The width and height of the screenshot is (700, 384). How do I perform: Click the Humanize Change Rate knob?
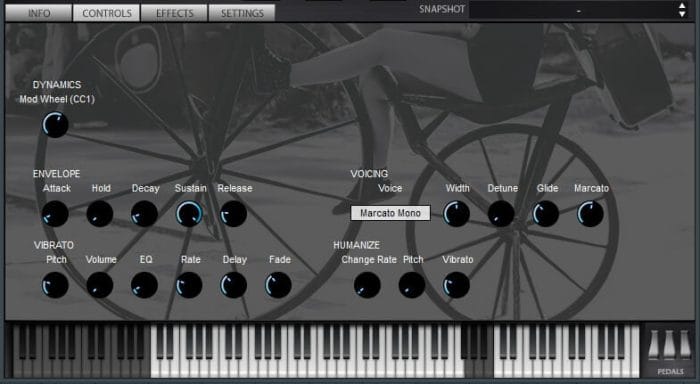pyautogui.click(x=367, y=285)
